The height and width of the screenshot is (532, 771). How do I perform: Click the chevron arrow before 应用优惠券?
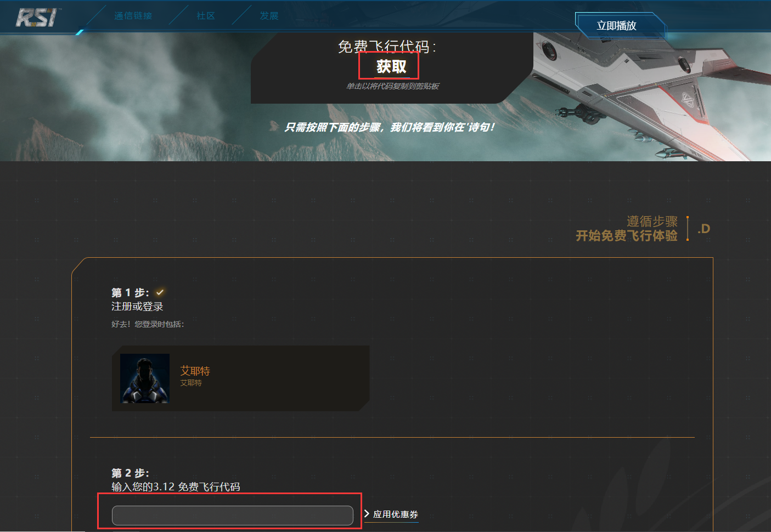point(367,514)
